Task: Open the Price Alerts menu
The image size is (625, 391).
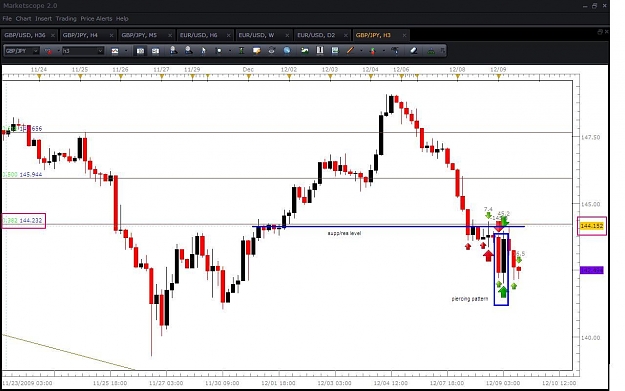Action: click(96, 19)
